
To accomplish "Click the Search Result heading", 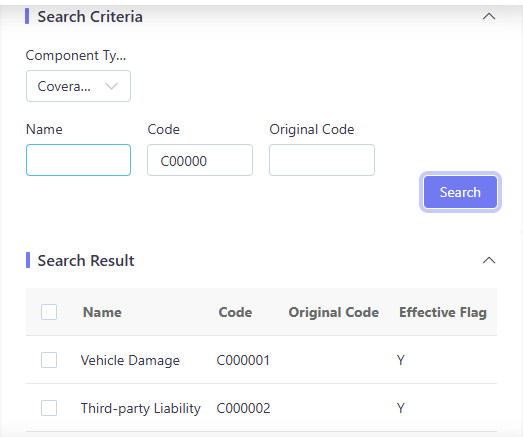I will (x=86, y=261).
